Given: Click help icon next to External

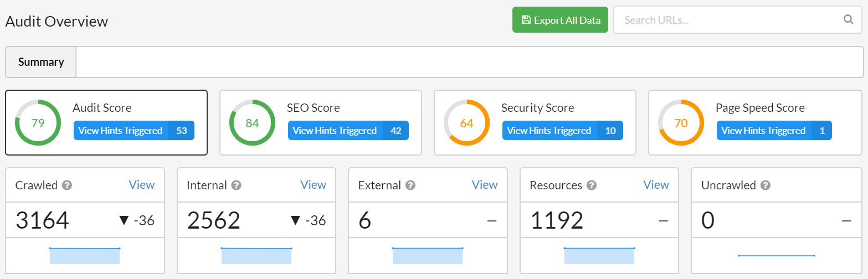Looking at the screenshot, I should (410, 185).
